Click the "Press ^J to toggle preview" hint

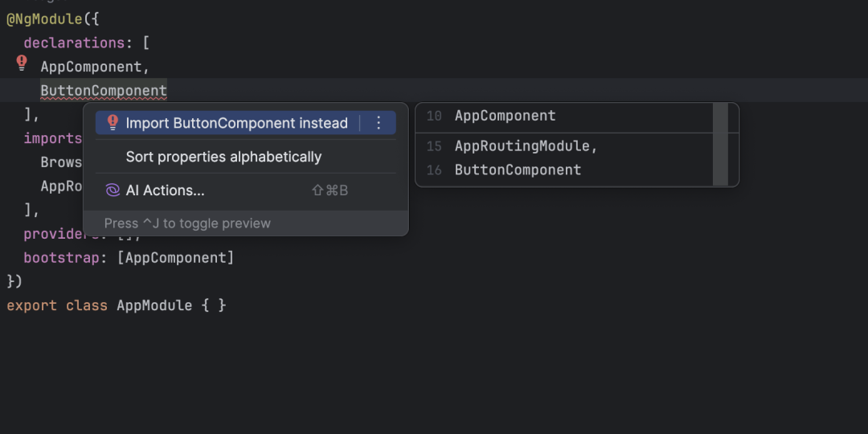pyautogui.click(x=187, y=223)
